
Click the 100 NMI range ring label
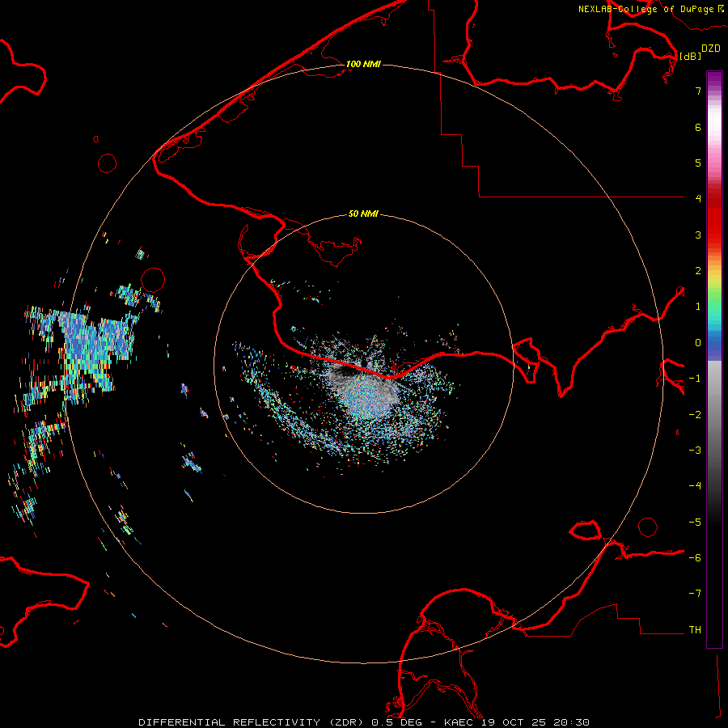pos(363,64)
